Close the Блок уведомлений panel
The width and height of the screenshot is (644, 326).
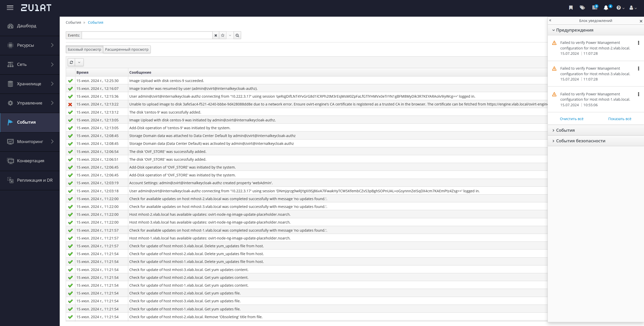pos(641,21)
